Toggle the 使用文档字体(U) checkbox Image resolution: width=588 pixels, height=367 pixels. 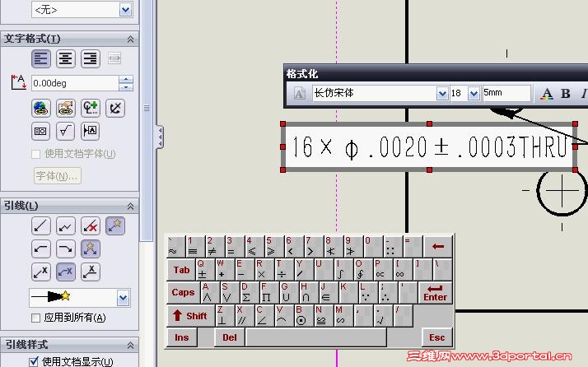36,154
